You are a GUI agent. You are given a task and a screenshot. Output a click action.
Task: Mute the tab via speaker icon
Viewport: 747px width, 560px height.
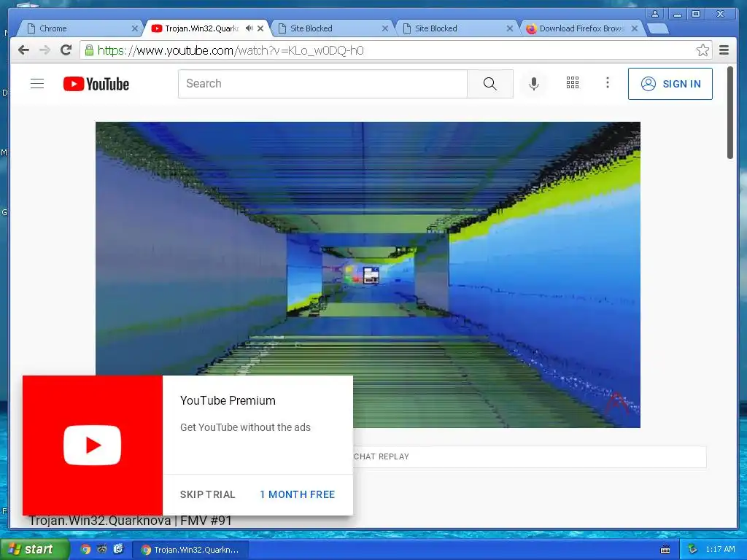point(249,28)
